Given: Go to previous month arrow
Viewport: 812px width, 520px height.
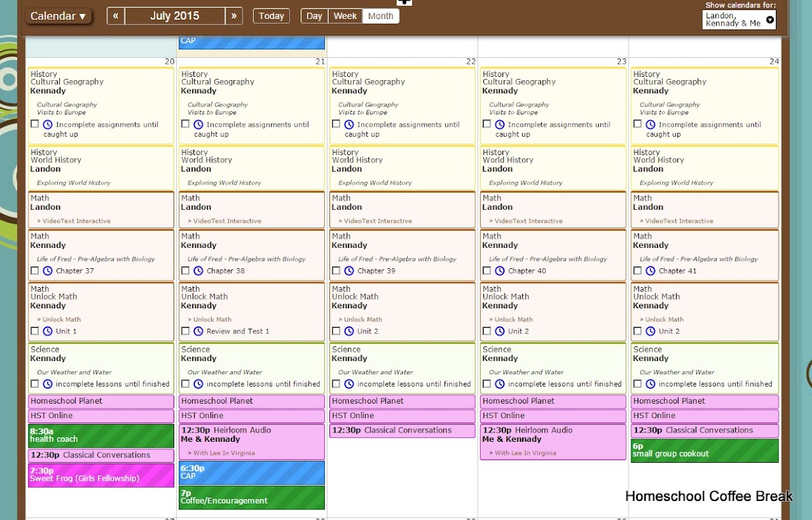Looking at the screenshot, I should [x=116, y=16].
